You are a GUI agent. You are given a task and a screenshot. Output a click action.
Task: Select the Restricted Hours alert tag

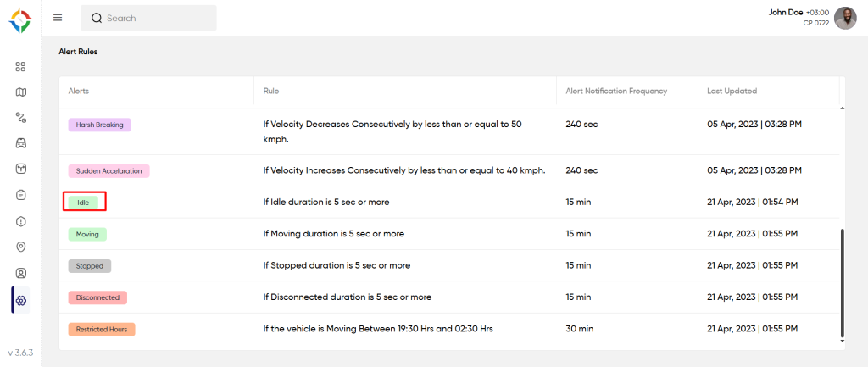click(x=101, y=329)
